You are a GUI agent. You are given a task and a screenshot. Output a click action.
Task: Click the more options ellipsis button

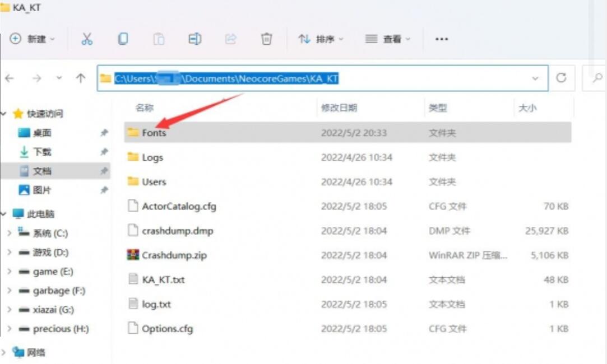coord(442,39)
